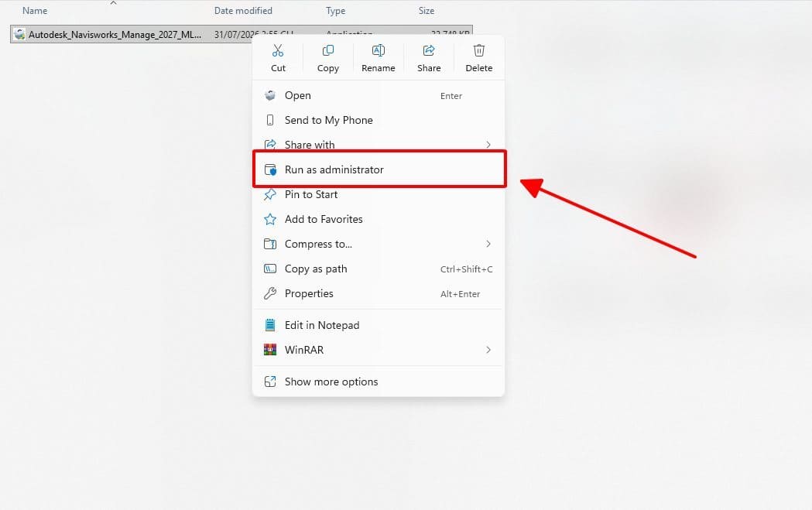Viewport: 812px width, 510px height.
Task: Click the Notepad icon for Edit in Notepad
Action: 270,325
